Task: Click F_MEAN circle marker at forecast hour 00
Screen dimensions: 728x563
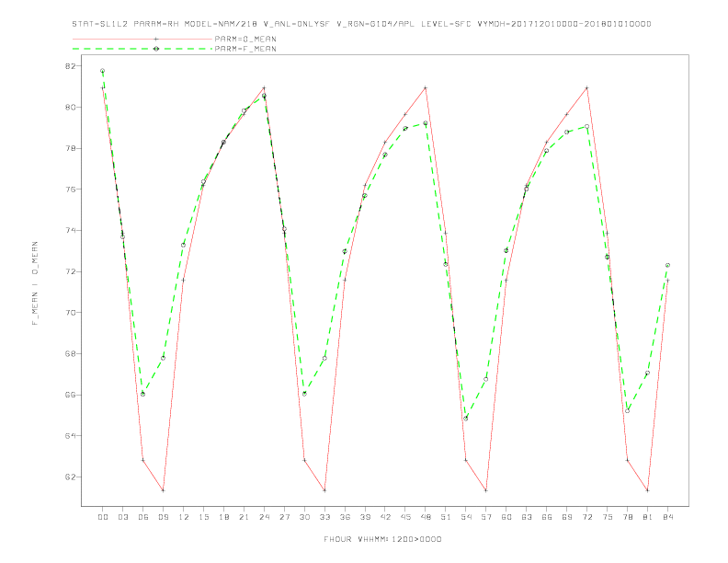Action: coord(103,71)
